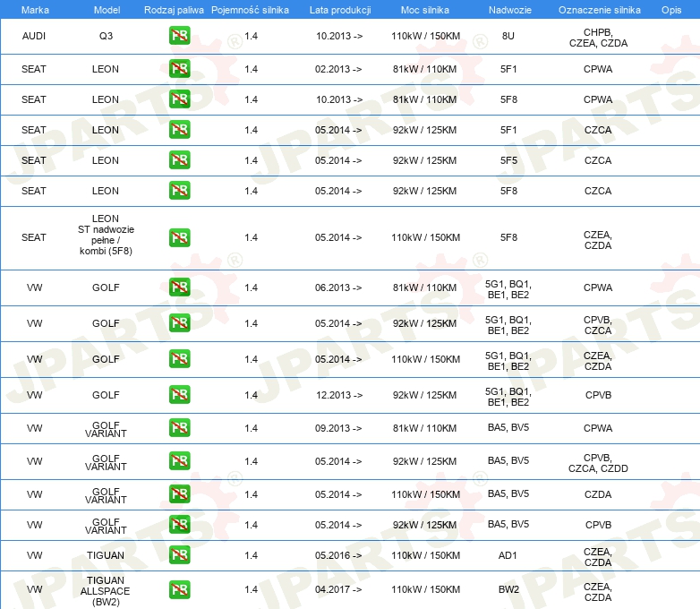The height and width of the screenshot is (609, 700).
Task: Select the VW brand cell in TIGUAN AD1 row
Action: coord(34,555)
